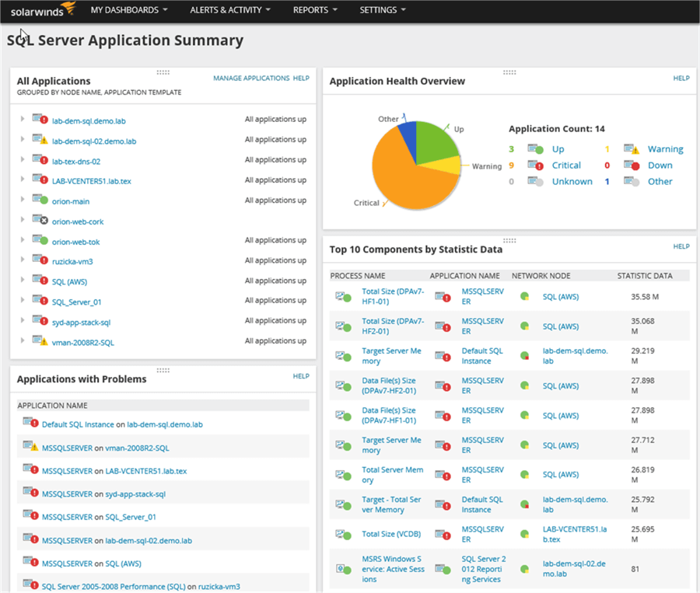Click the Other status icon in legend
This screenshot has width=700, height=593.
(x=632, y=181)
